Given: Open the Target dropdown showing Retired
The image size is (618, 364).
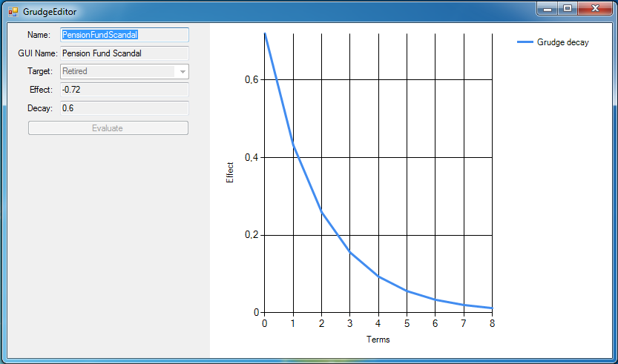Looking at the screenshot, I should [125, 72].
